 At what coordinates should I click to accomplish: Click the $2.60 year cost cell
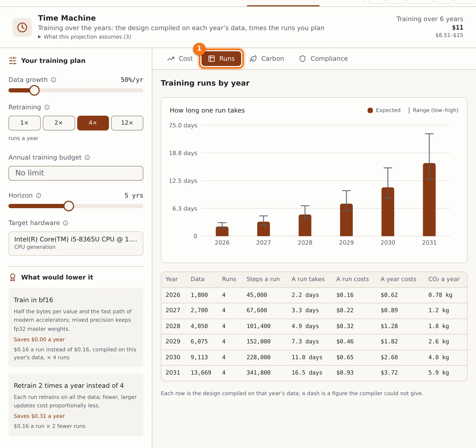click(389, 357)
